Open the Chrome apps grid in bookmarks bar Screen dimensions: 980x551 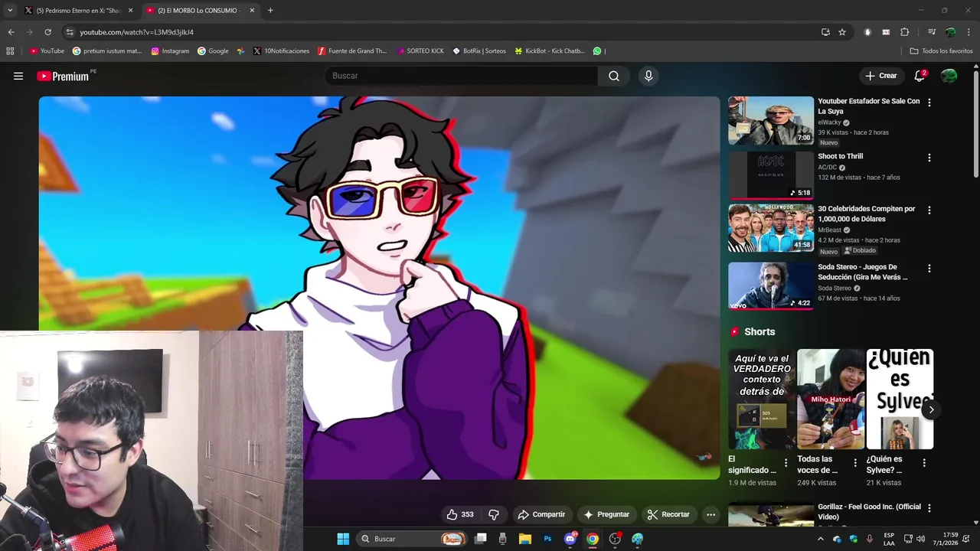[x=10, y=51]
